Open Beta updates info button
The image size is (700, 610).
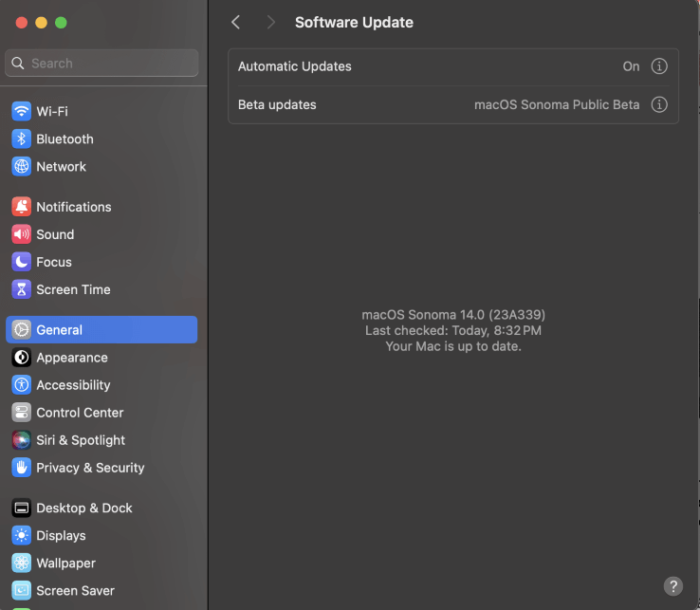(x=659, y=105)
